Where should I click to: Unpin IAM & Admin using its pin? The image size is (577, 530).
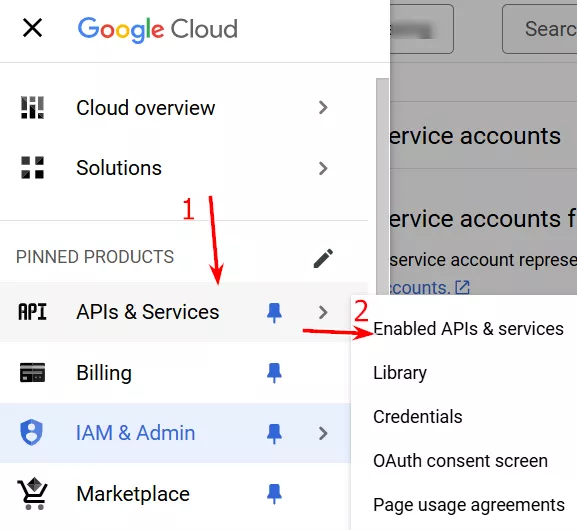pos(274,434)
